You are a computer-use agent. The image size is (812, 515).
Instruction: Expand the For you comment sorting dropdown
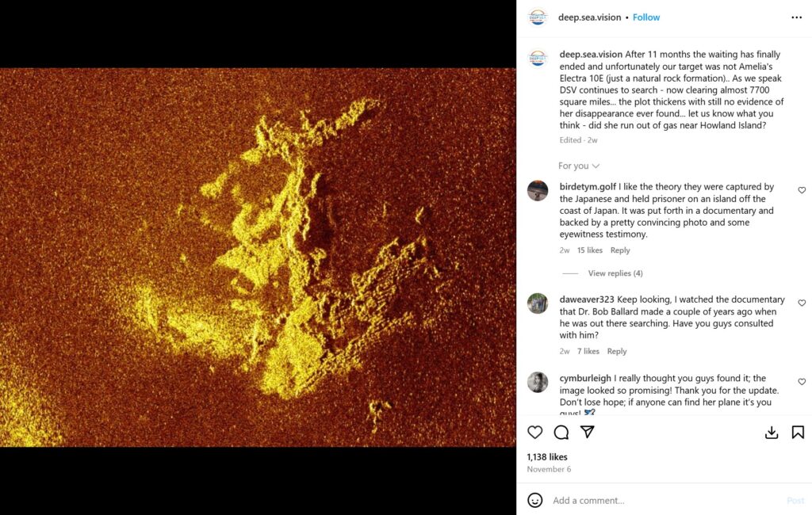coord(578,166)
